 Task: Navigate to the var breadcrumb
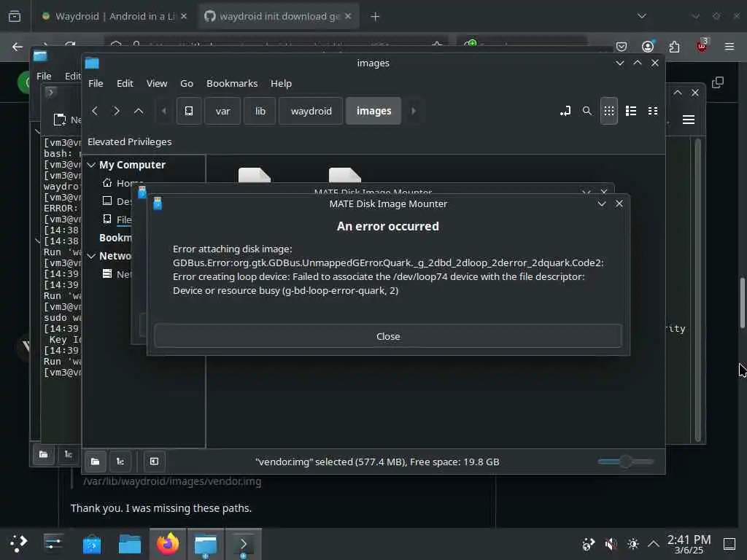click(x=222, y=111)
